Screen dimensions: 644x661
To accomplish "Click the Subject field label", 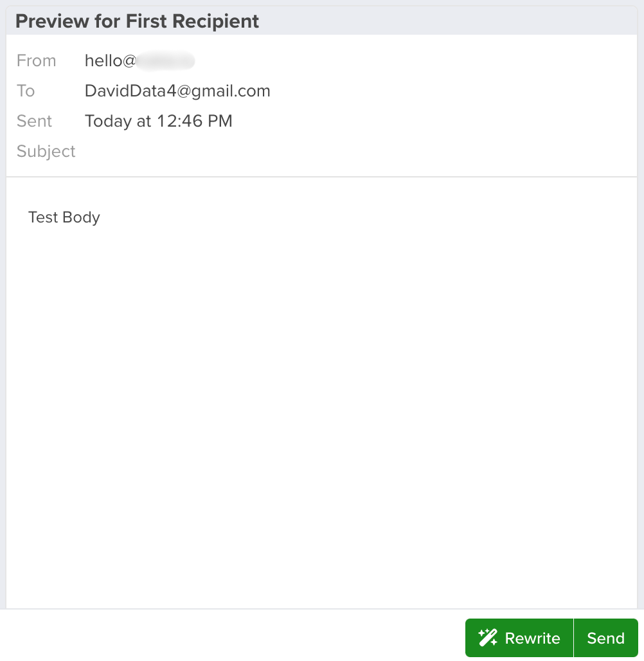I will click(x=46, y=151).
